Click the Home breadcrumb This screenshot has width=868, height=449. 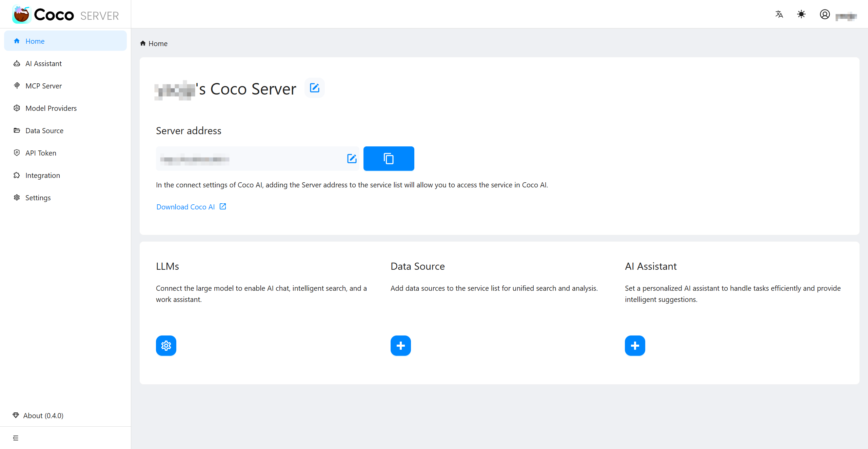[154, 43]
